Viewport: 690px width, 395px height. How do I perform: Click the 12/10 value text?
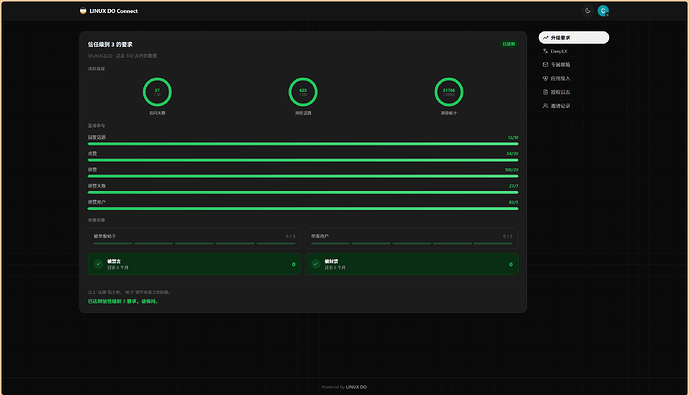pos(513,138)
